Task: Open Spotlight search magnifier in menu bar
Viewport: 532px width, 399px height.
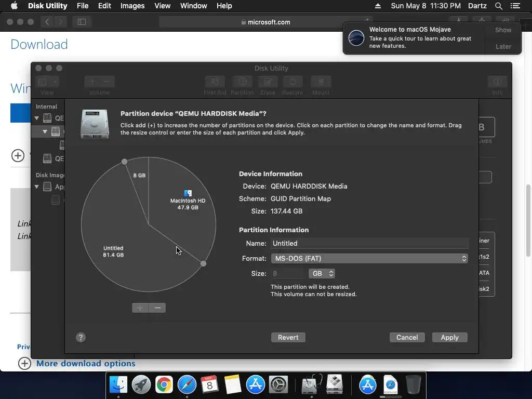Action: [498, 6]
